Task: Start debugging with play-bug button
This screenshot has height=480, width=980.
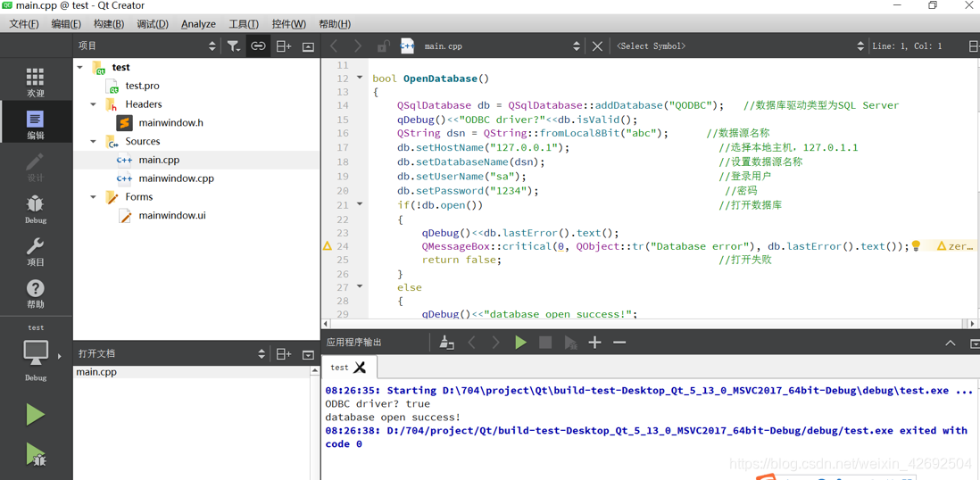Action: [x=36, y=454]
